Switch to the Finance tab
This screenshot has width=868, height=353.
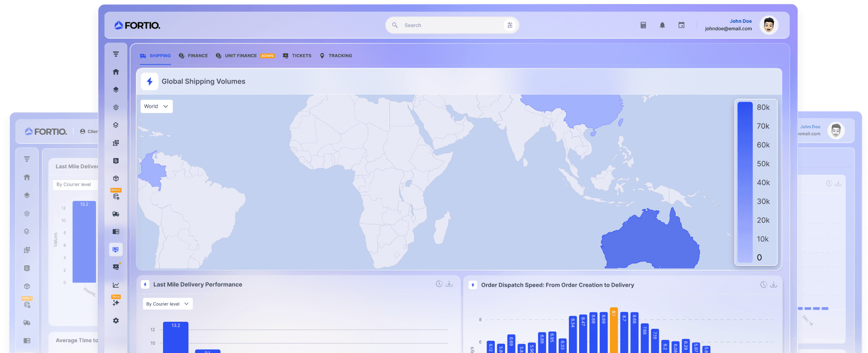(x=193, y=55)
